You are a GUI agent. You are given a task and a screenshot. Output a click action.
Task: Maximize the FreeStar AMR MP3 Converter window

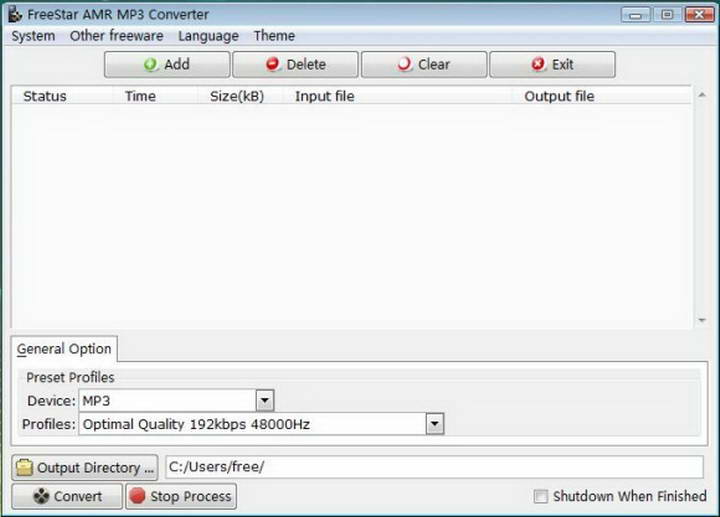[667, 15]
